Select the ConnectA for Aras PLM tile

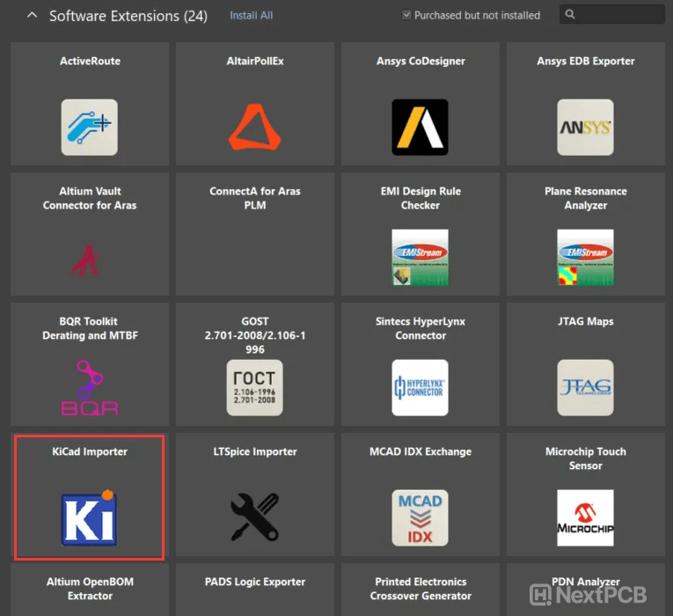254,234
